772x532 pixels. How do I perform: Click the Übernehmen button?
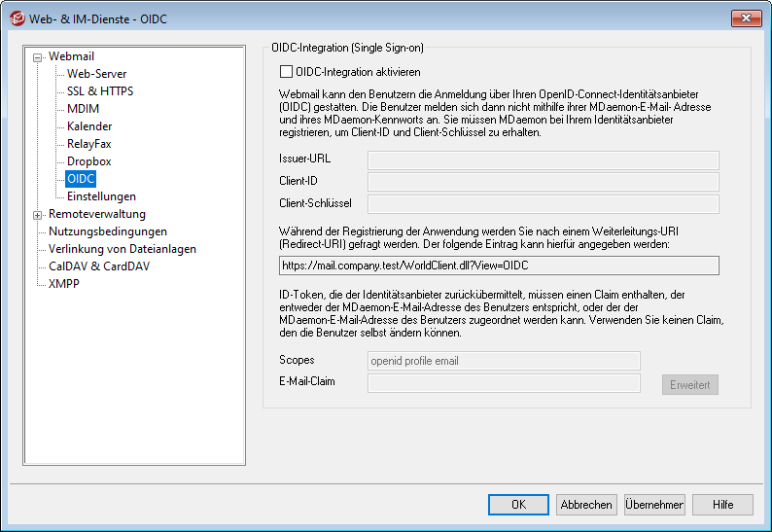654,505
